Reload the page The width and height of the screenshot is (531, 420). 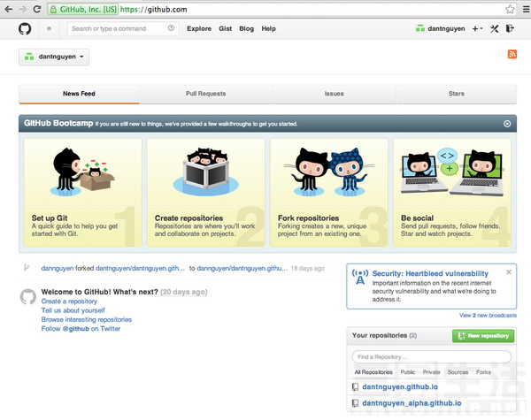tap(37, 9)
